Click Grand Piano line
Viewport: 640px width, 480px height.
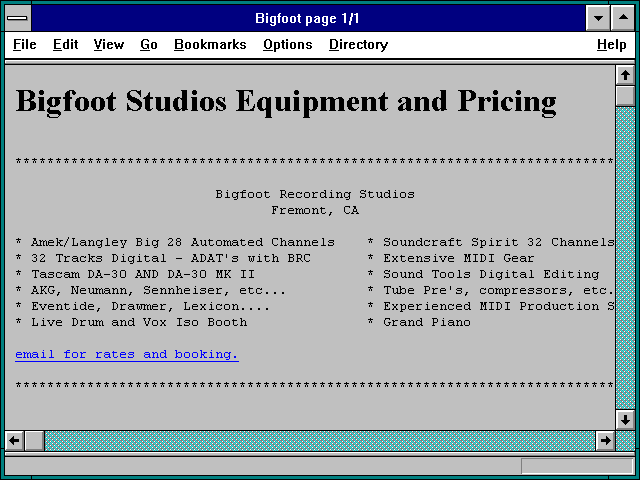click(x=419, y=322)
